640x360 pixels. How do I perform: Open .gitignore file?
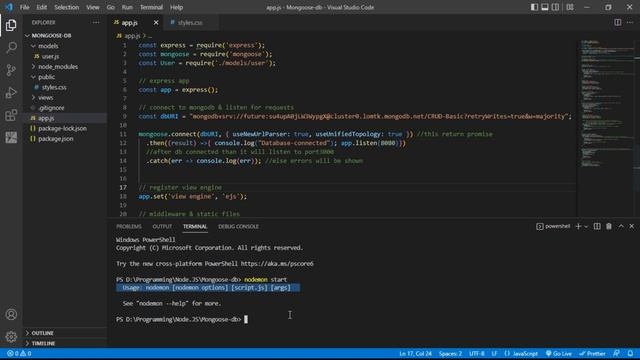pyautogui.click(x=65, y=108)
